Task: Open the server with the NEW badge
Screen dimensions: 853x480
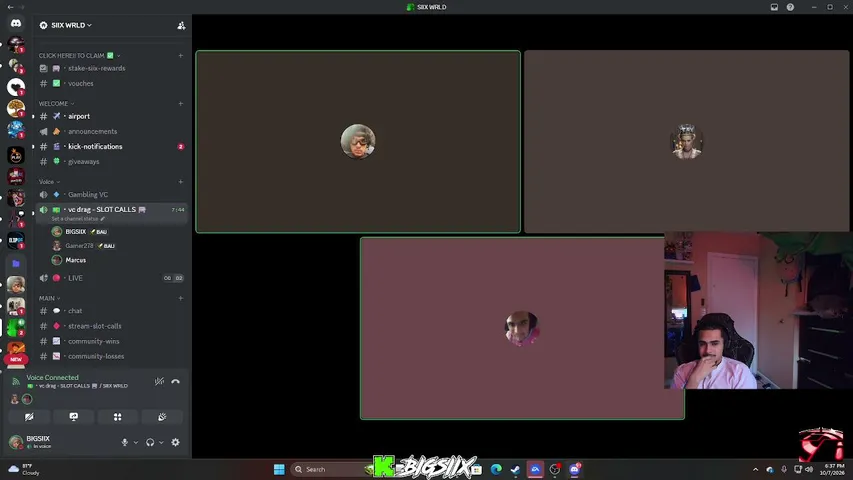Action: 16,352
